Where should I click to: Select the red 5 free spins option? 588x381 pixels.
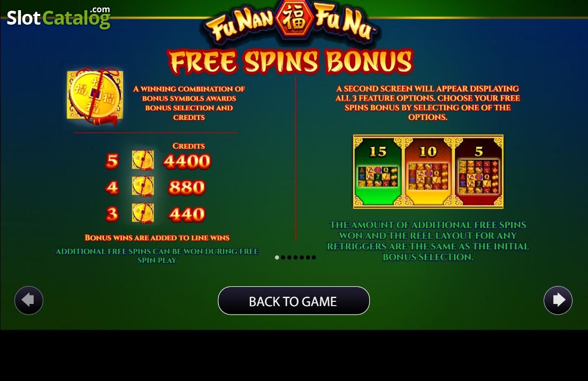click(x=478, y=171)
